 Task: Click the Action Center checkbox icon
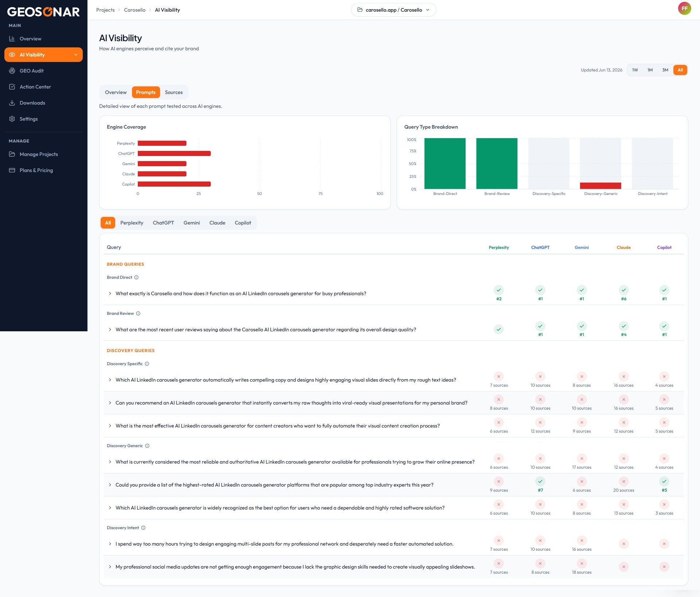point(12,87)
